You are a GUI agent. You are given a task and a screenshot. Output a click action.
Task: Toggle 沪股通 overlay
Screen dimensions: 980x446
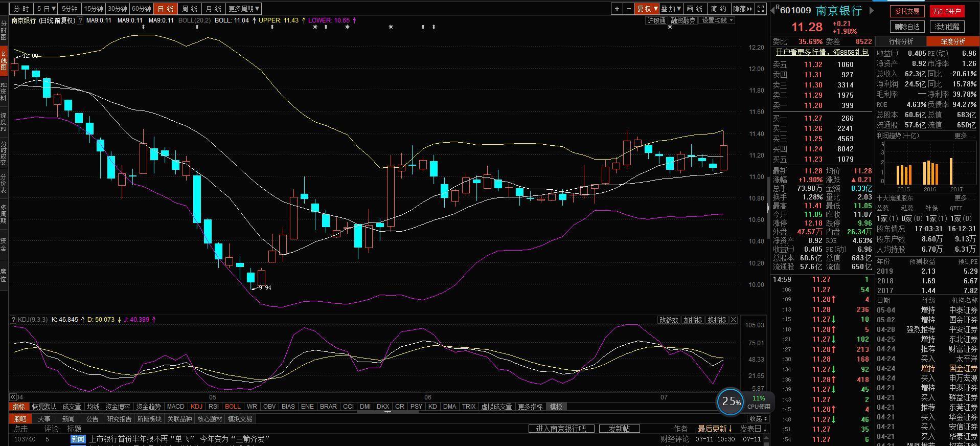pos(656,20)
